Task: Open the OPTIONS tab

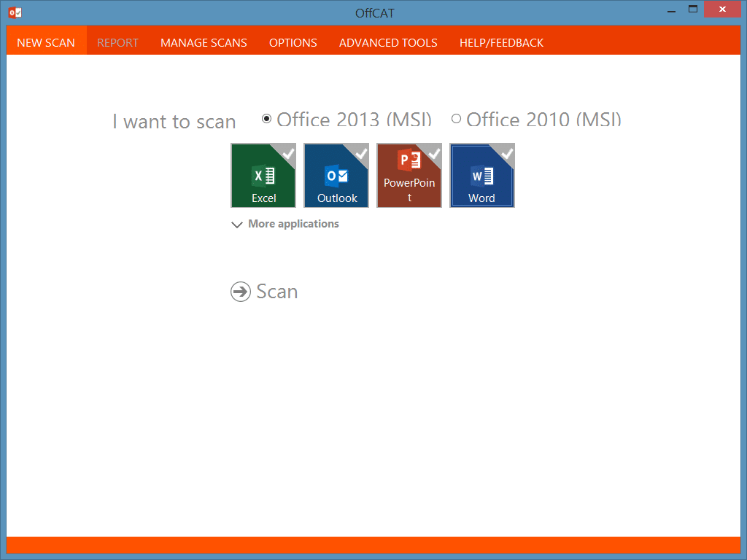Action: (293, 42)
